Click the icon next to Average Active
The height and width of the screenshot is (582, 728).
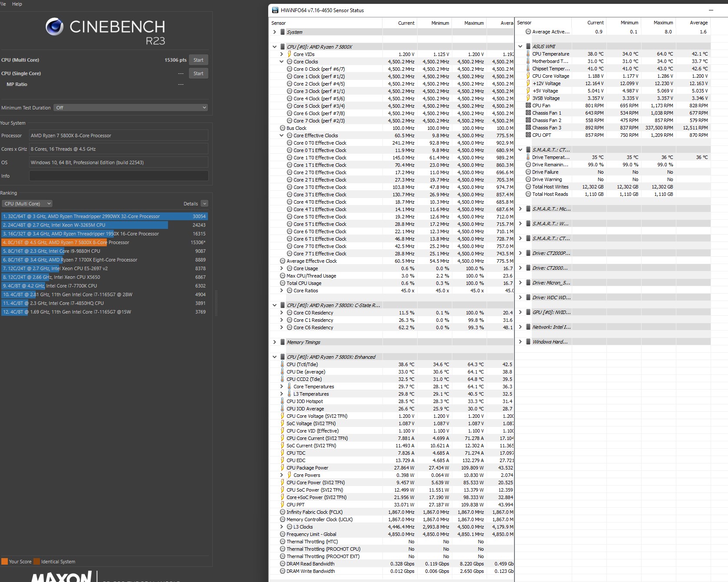coord(528,32)
